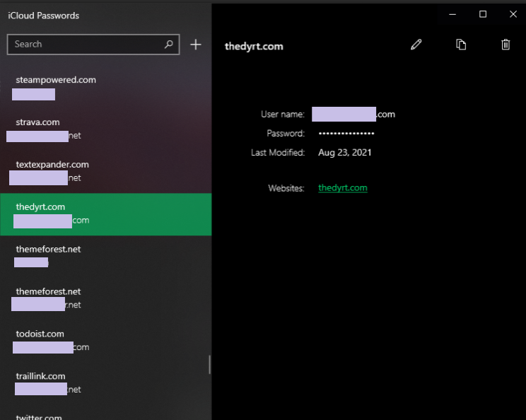This screenshot has width=526, height=420.
Task: Minimize the iCloud Passwords window
Action: pos(452,14)
